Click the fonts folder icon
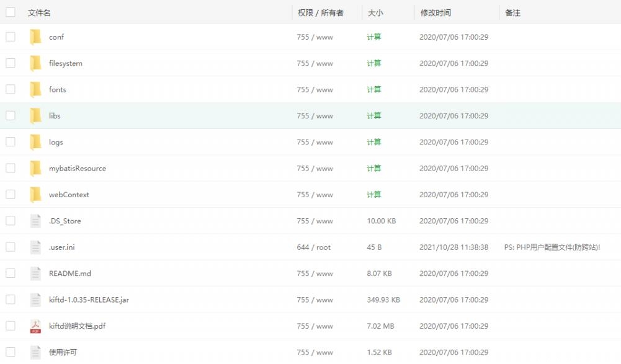This screenshot has height=364, width=621. pos(35,89)
